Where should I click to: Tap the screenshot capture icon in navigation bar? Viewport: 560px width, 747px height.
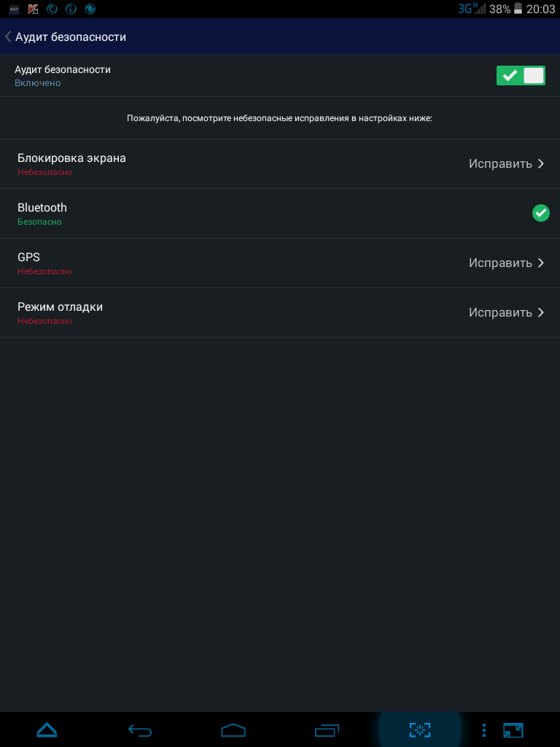[x=419, y=729]
